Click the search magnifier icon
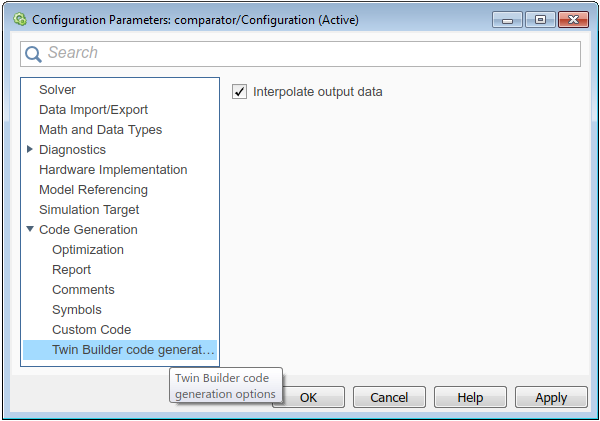Screen dimensions: 600x421 (33, 54)
